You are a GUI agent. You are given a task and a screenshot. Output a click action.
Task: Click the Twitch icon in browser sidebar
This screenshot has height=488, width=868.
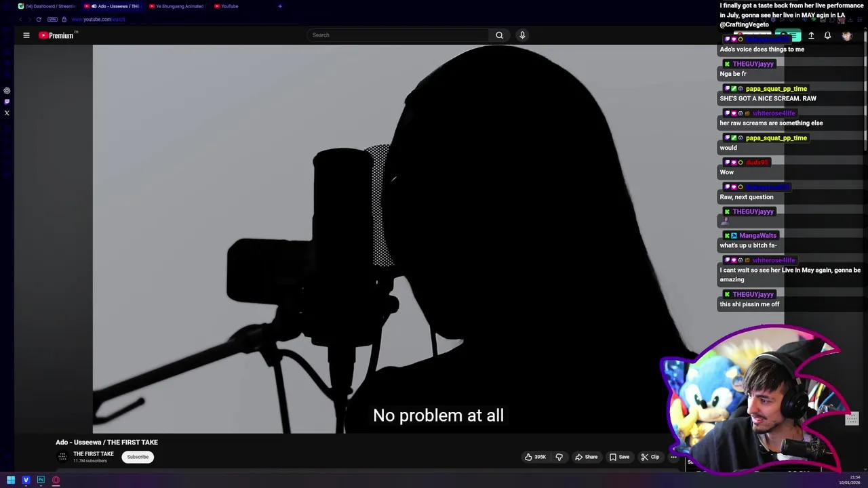click(7, 102)
